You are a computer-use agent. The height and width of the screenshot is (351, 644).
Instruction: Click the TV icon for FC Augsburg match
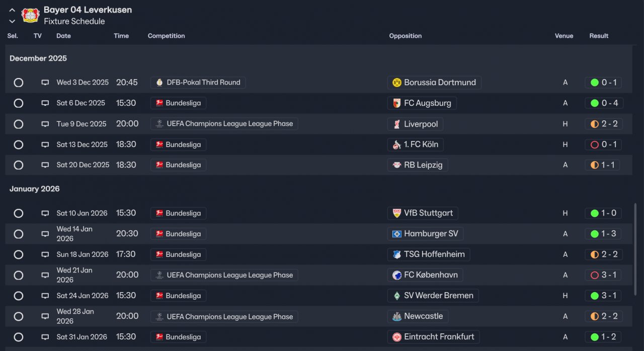(x=45, y=103)
